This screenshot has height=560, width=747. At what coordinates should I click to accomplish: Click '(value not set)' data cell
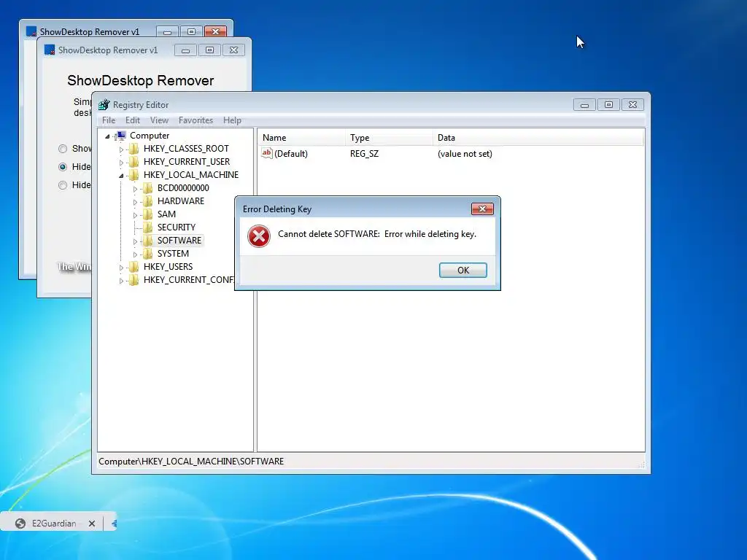tap(465, 154)
